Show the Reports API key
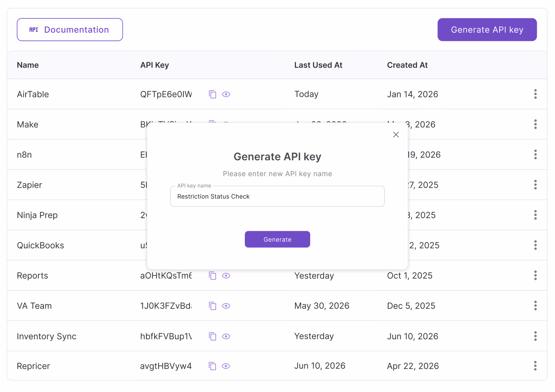Image resolution: width=555 pixels, height=392 pixels. [226, 276]
